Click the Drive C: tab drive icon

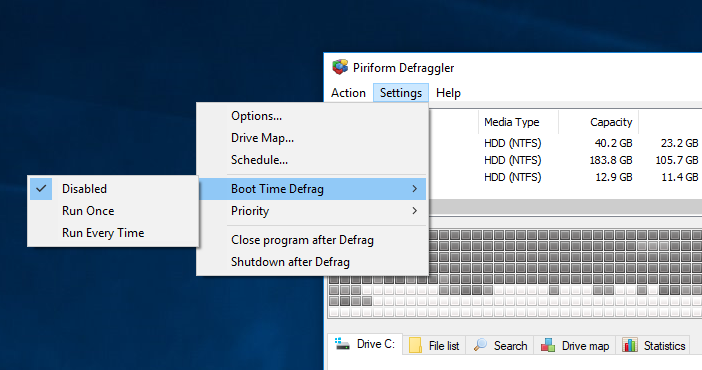point(342,344)
